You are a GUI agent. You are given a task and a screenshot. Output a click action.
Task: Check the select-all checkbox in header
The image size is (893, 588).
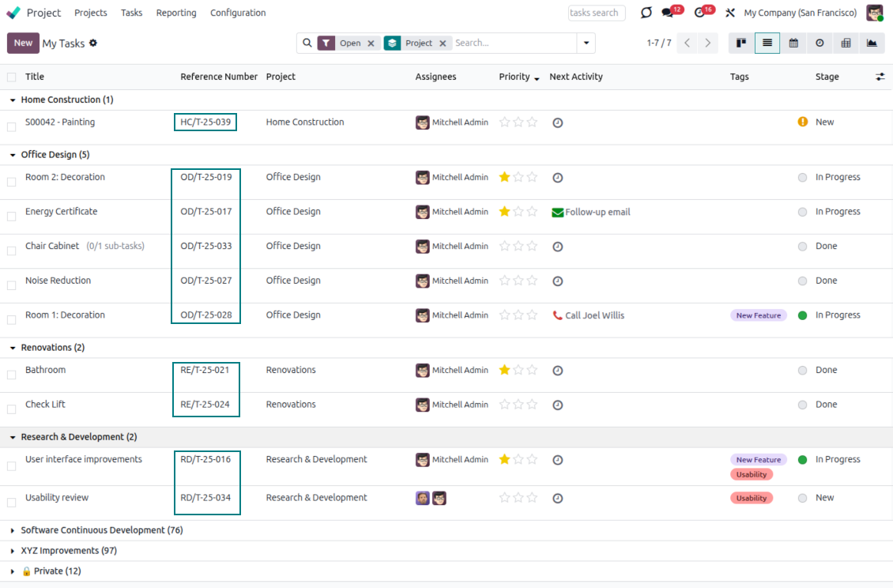(11, 77)
